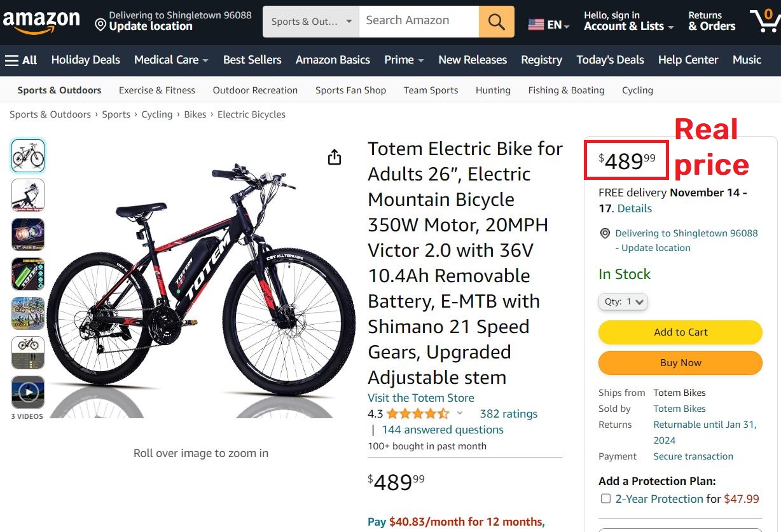This screenshot has height=532, width=781.
Task: Click the delivery pin next to Shingletown 96088
Action: click(x=605, y=233)
